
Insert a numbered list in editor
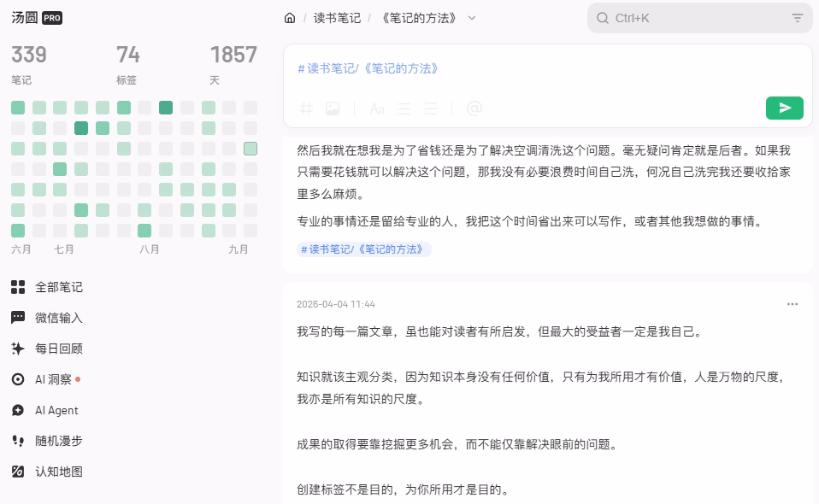coord(430,108)
